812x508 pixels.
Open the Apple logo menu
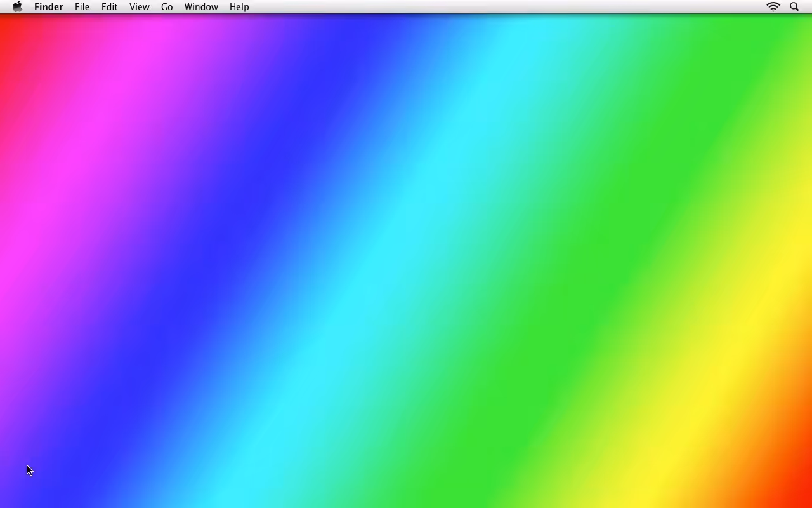pyautogui.click(x=17, y=7)
